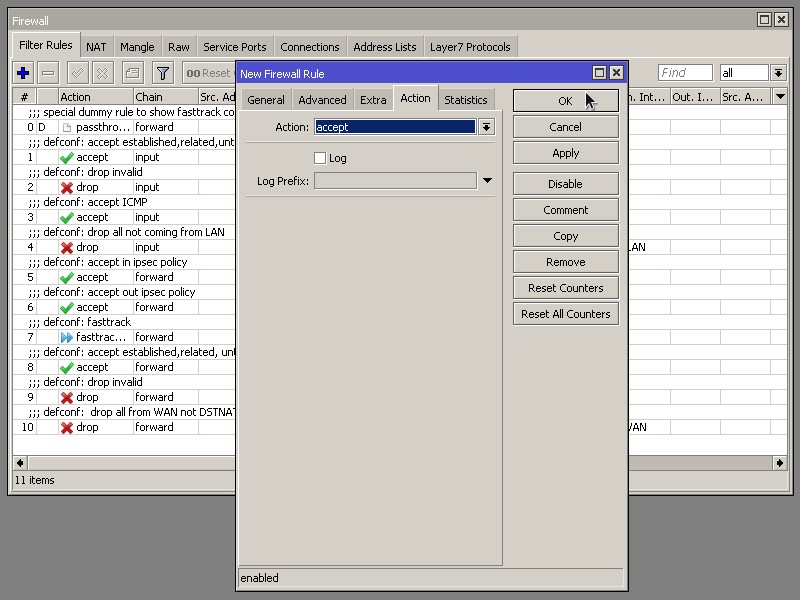Select the Action tab
Screen dimensions: 800x600
coord(415,98)
